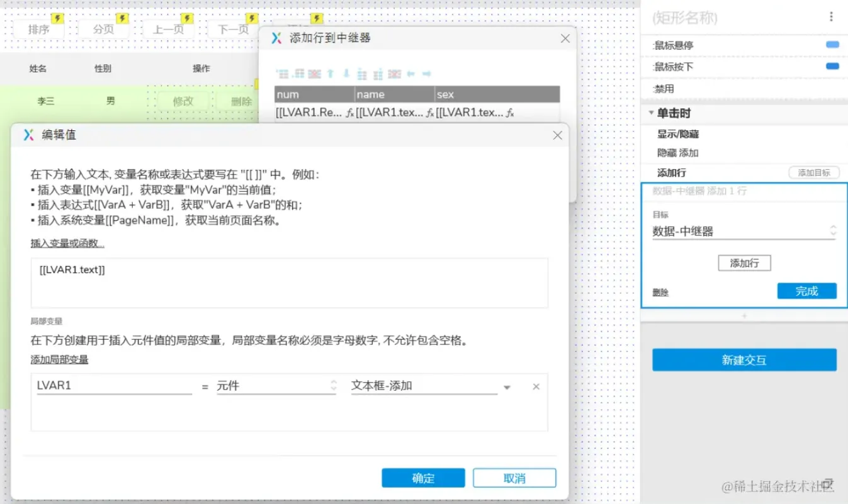Click the sex column header
848x504 pixels.
click(x=497, y=94)
